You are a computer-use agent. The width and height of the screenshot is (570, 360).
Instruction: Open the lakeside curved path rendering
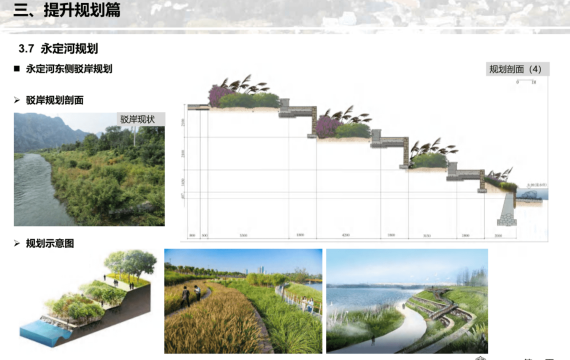[x=407, y=301]
